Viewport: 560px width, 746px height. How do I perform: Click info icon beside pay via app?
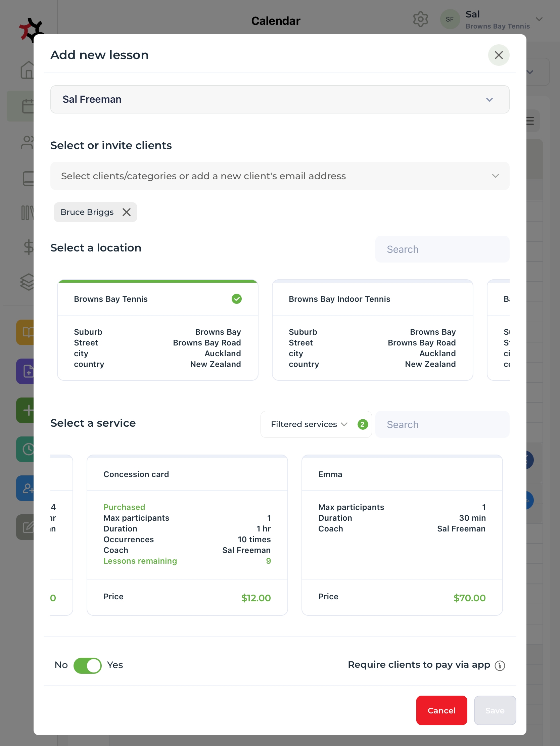(x=500, y=665)
